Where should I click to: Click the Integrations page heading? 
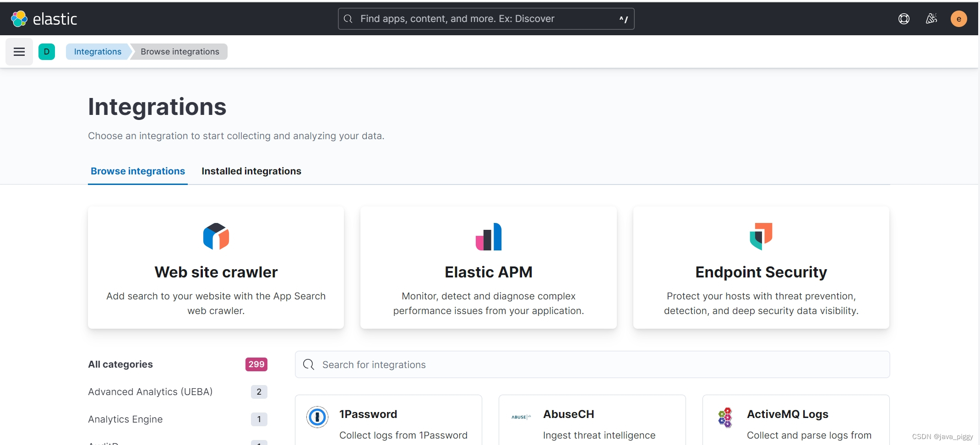click(157, 107)
